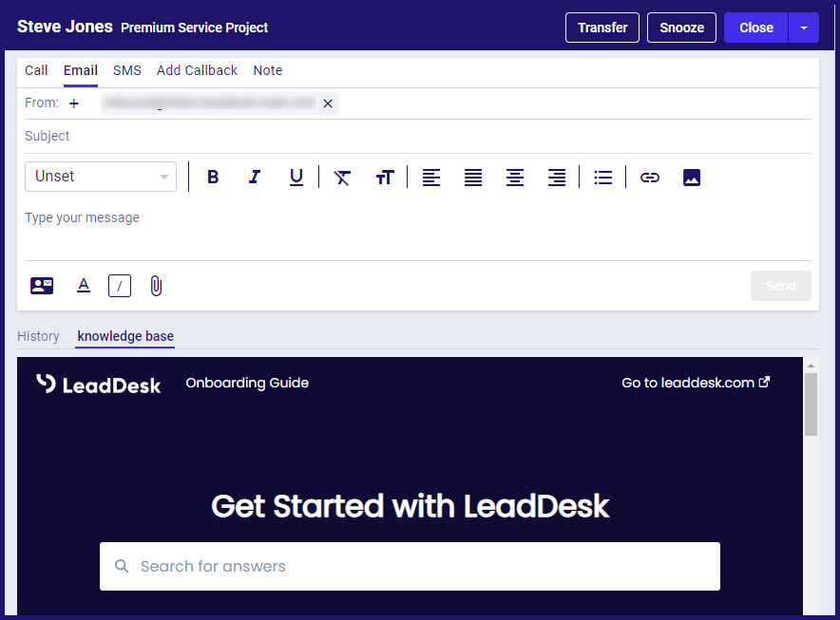Snooze this contact
This screenshot has width=840, height=620.
[681, 28]
